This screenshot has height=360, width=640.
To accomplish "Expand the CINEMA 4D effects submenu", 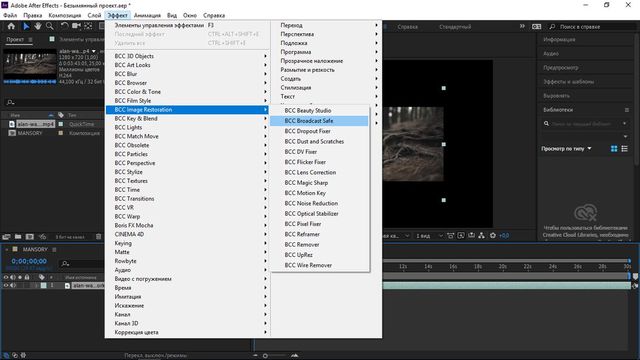I will pos(187,234).
